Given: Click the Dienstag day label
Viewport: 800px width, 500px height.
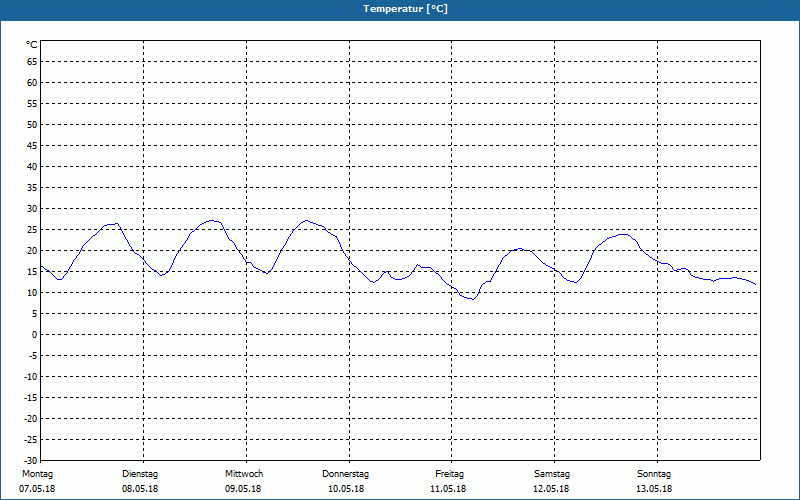Looking at the screenshot, I should coord(140,474).
